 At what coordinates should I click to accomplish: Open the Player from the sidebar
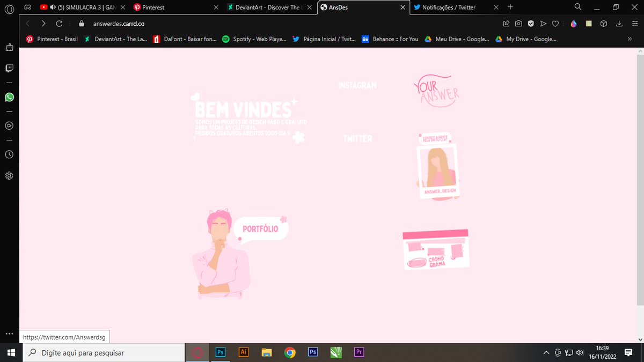[9, 125]
